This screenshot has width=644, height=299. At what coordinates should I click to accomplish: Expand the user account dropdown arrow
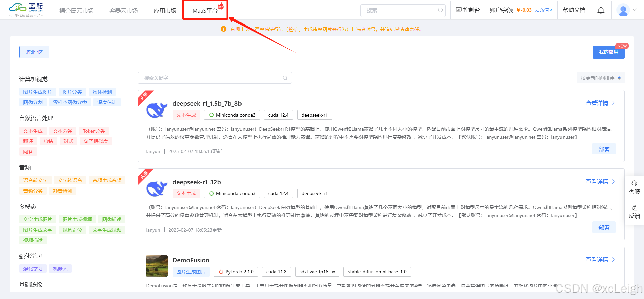pyautogui.click(x=635, y=10)
